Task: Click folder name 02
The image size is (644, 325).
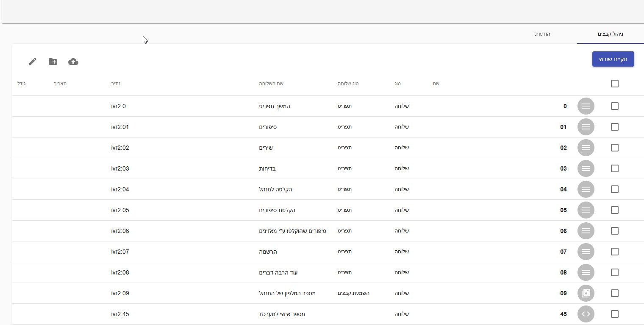Action: tap(563, 148)
